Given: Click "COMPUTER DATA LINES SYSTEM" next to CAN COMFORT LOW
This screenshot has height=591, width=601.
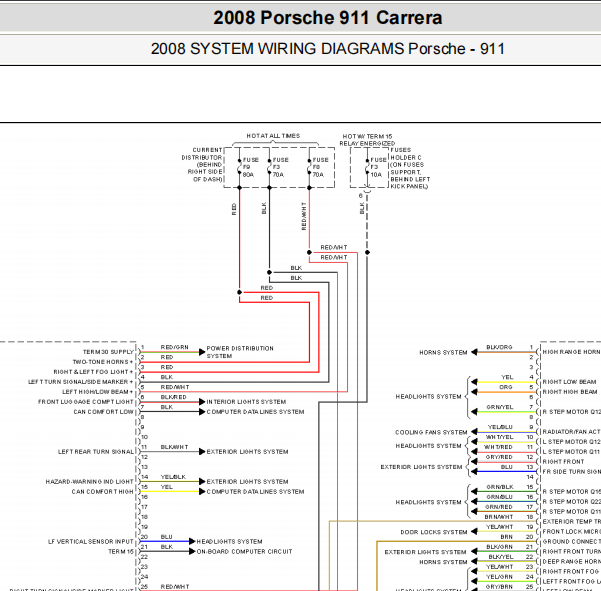Looking at the screenshot, I should point(255,412).
